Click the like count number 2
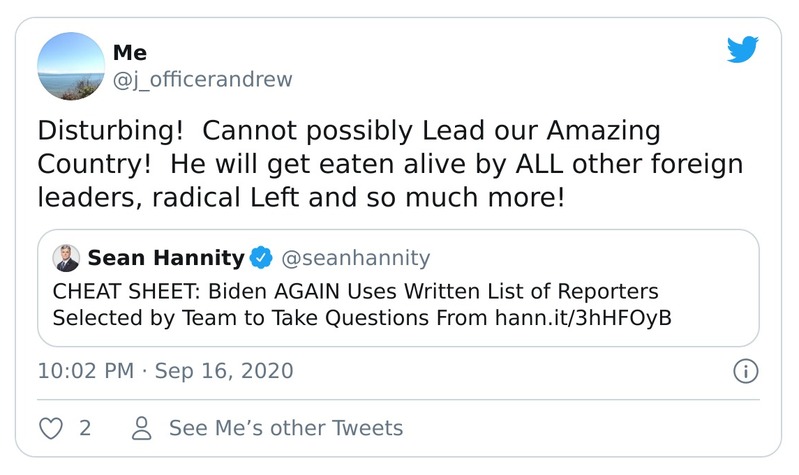This screenshot has width=799, height=475. pyautogui.click(x=85, y=428)
